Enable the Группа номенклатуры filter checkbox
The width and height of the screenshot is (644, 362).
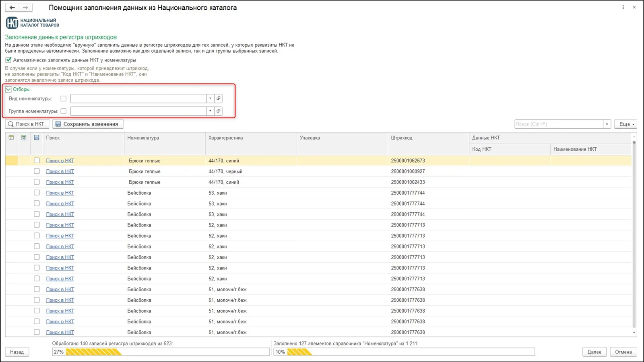(63, 111)
